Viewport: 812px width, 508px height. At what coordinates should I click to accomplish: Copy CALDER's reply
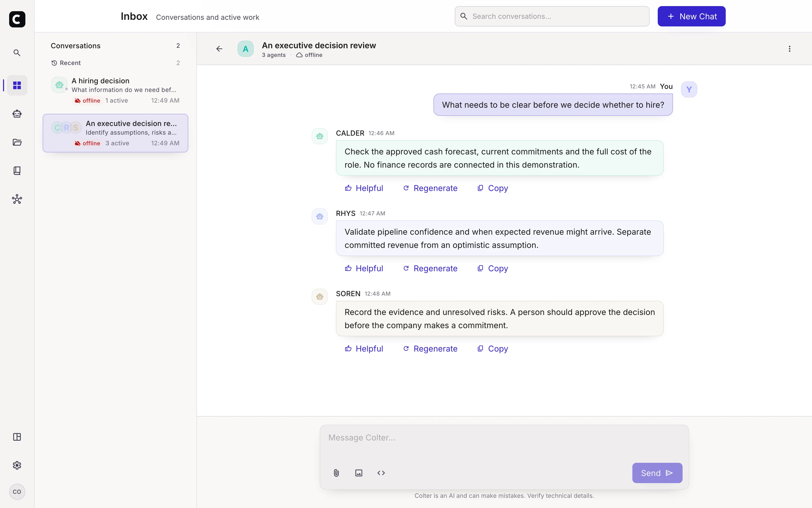click(x=493, y=188)
